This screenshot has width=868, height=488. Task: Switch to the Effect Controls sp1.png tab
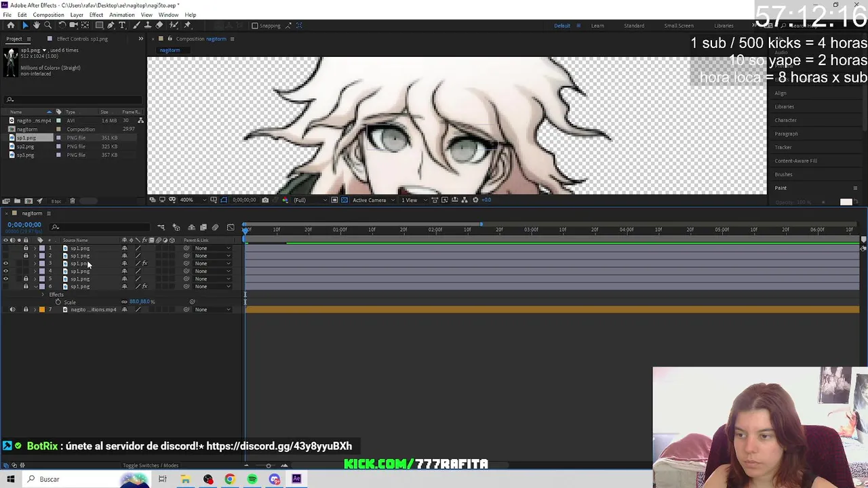pos(82,39)
